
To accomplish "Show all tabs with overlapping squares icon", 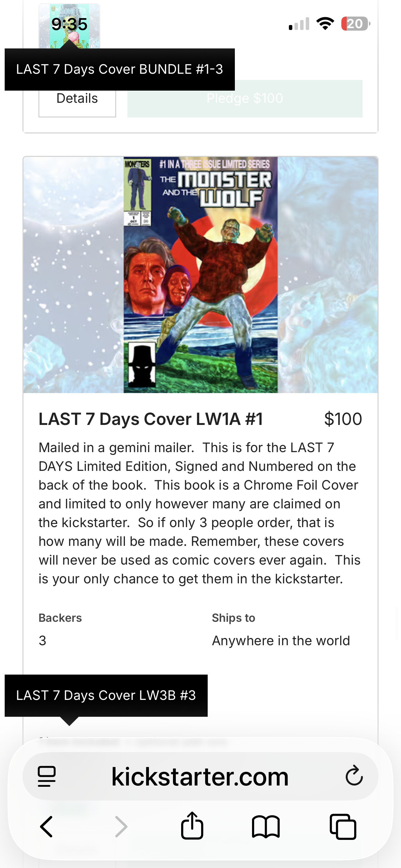I will pyautogui.click(x=343, y=826).
